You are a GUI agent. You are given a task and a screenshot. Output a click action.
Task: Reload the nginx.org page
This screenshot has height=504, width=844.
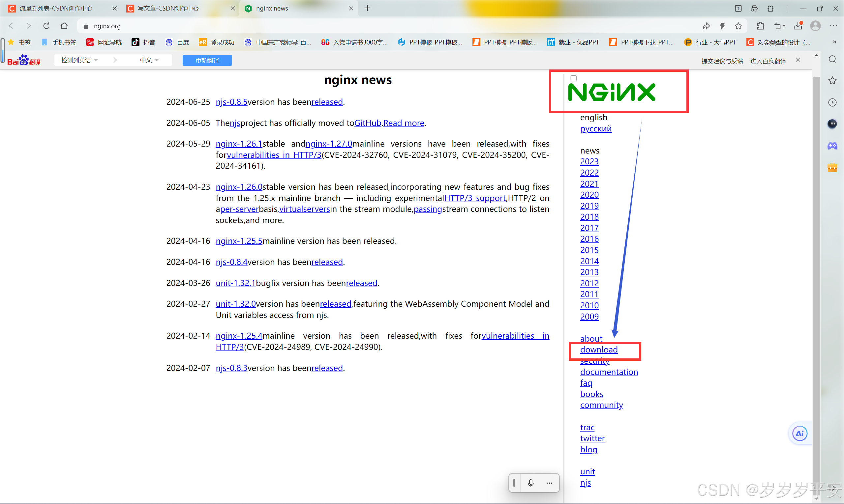pos(46,26)
